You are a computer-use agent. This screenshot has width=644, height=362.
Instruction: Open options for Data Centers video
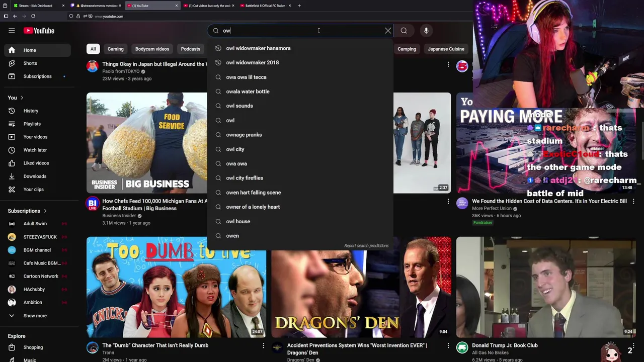pyautogui.click(x=633, y=201)
